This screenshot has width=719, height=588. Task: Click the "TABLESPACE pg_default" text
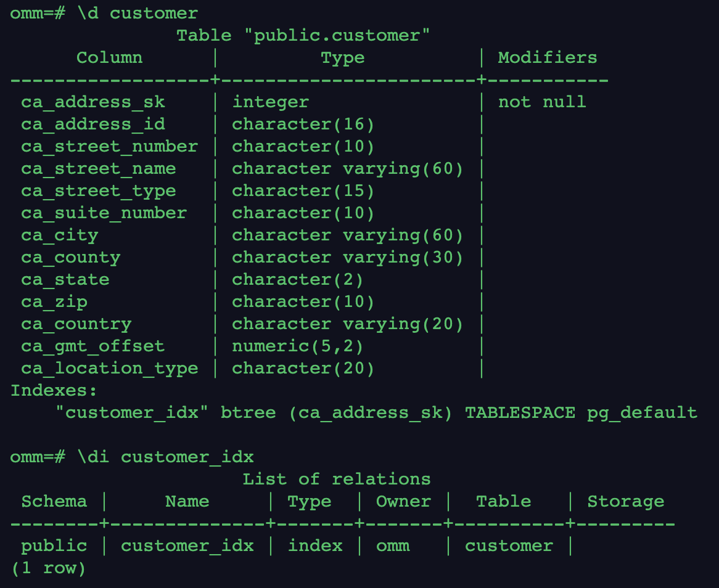[x=581, y=413]
